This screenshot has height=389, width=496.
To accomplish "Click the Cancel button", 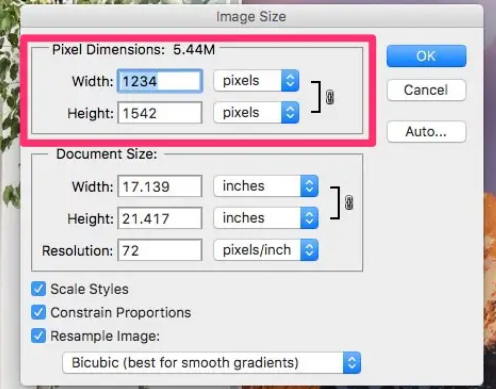I will coord(426,90).
